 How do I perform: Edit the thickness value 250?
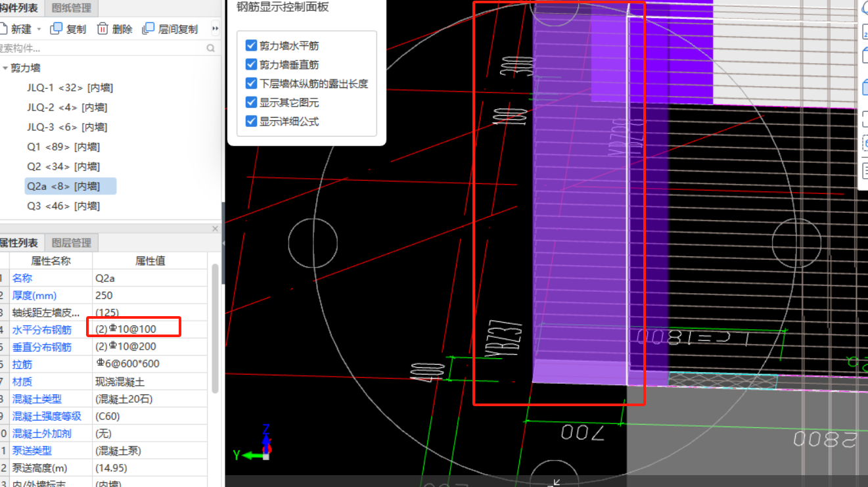150,296
